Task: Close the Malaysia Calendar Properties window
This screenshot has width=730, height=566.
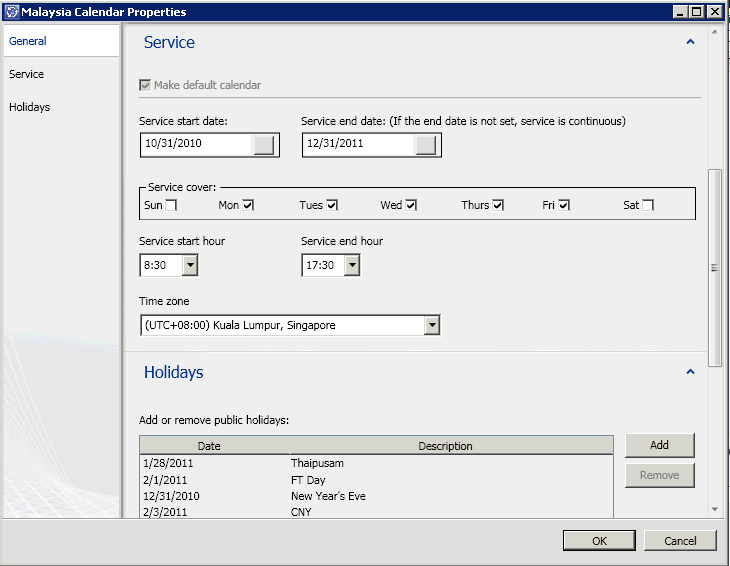Action: (x=715, y=12)
